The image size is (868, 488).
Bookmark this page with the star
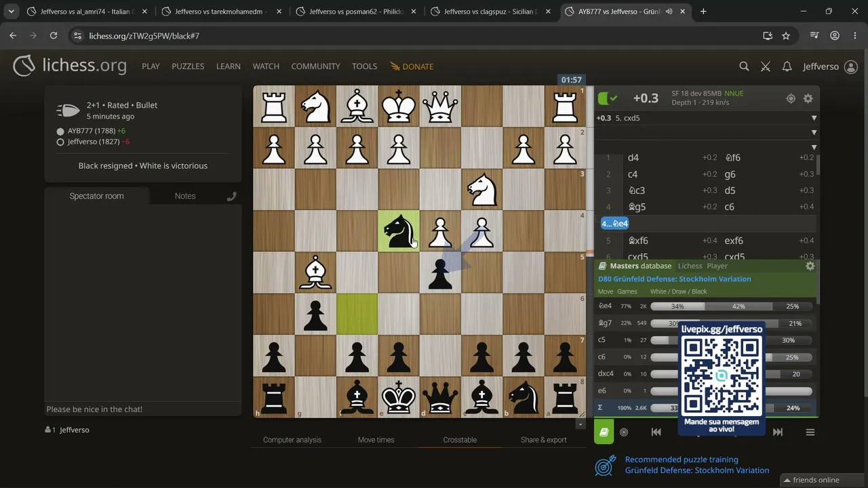point(786,35)
